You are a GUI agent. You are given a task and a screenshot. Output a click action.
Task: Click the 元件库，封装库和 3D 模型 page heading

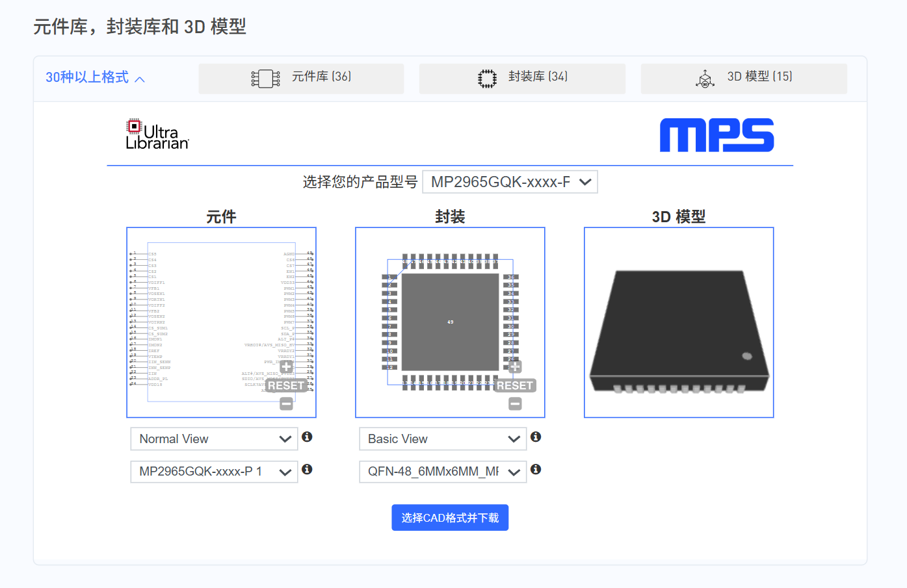(x=140, y=27)
